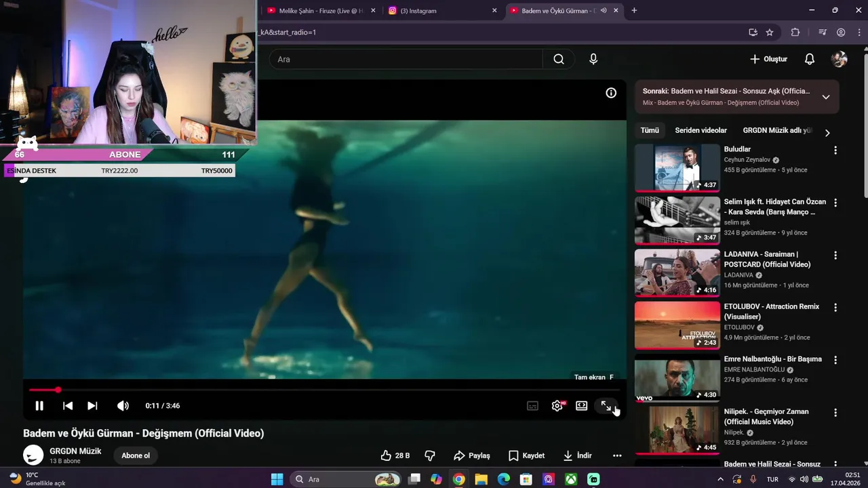Image resolution: width=868 pixels, height=488 pixels.
Task: Subscribe with Abone ol button
Action: (136, 455)
